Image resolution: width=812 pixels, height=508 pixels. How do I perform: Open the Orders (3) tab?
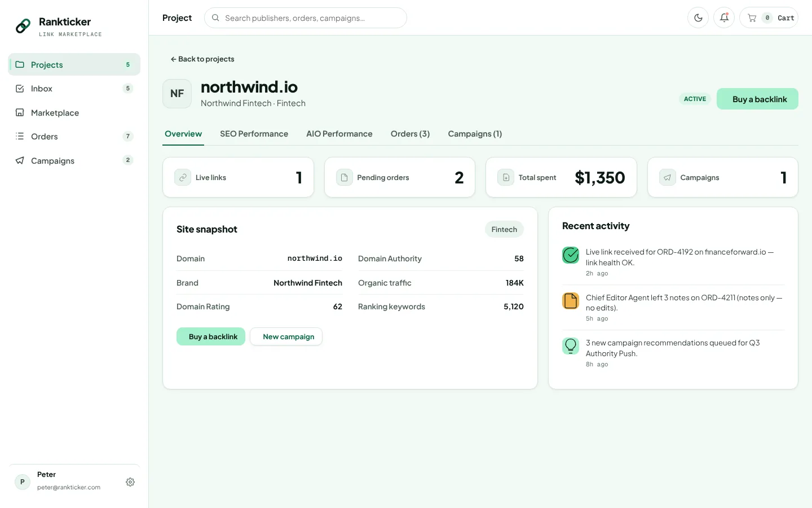(x=410, y=134)
